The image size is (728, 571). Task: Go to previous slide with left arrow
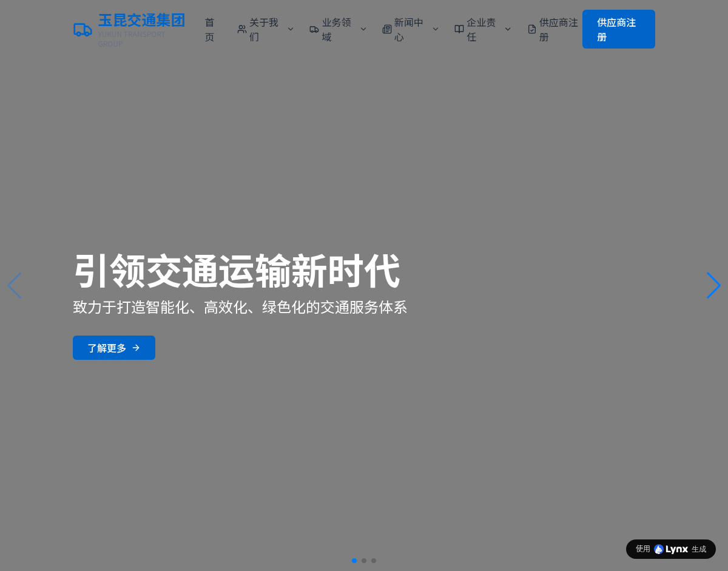coord(15,285)
